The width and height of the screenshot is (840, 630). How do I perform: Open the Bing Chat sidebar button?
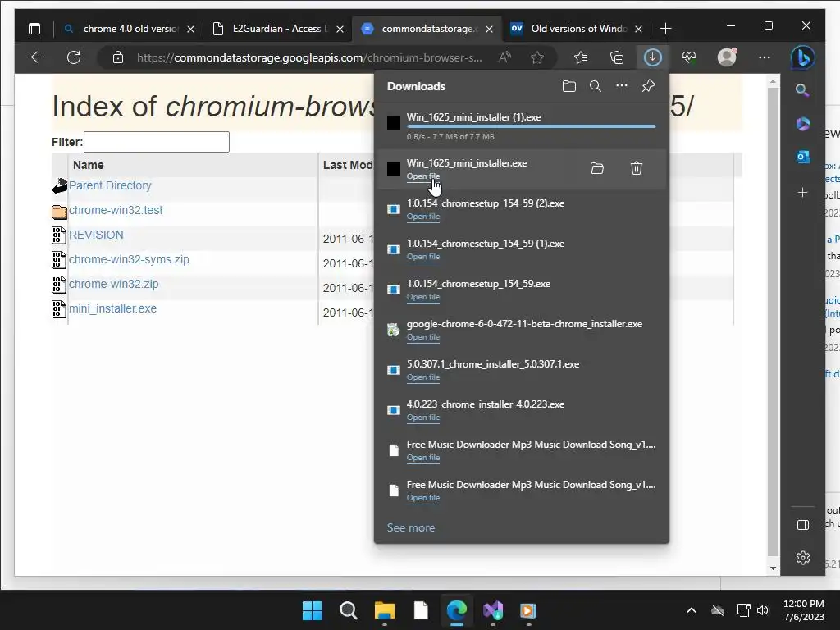coord(802,57)
